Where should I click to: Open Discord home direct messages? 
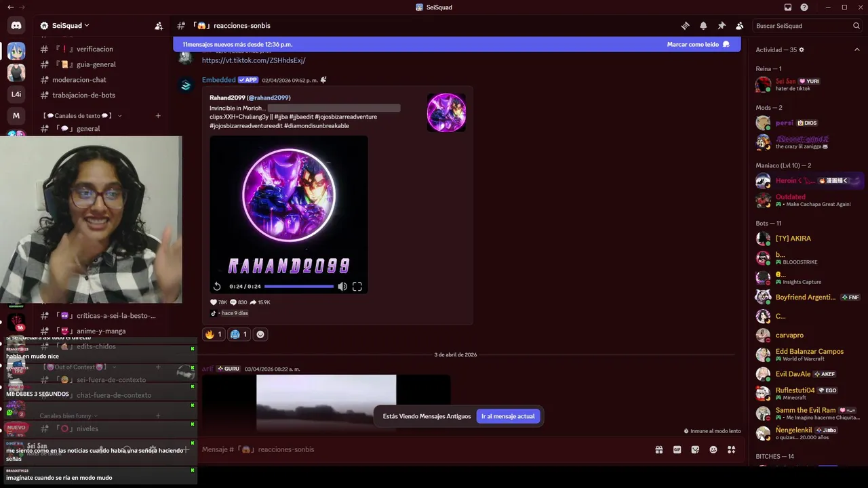(x=16, y=26)
